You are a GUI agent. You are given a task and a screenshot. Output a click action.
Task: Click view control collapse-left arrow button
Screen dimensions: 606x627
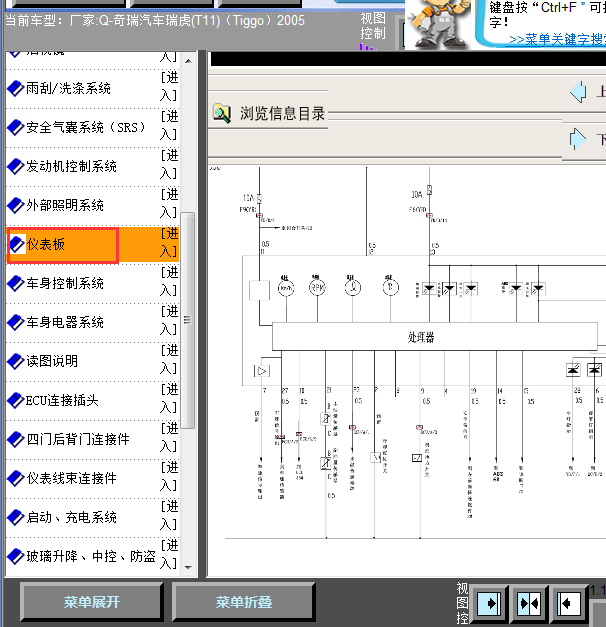[x=568, y=603]
